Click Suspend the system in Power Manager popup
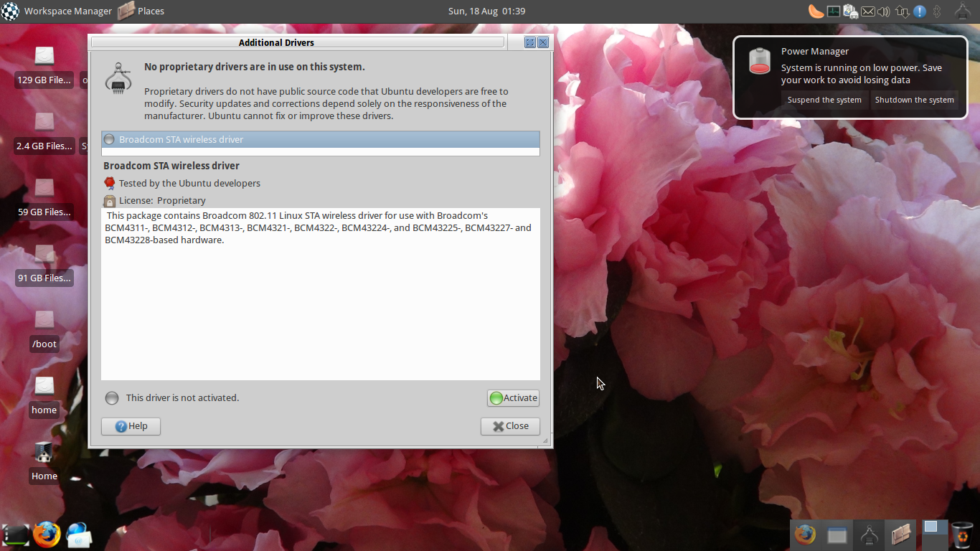 [x=824, y=100]
